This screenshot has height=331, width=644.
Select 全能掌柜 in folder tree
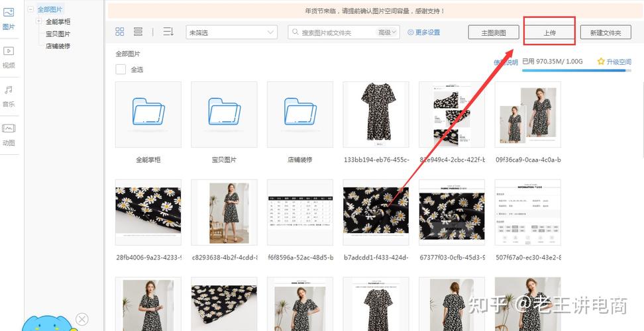pyautogui.click(x=58, y=21)
